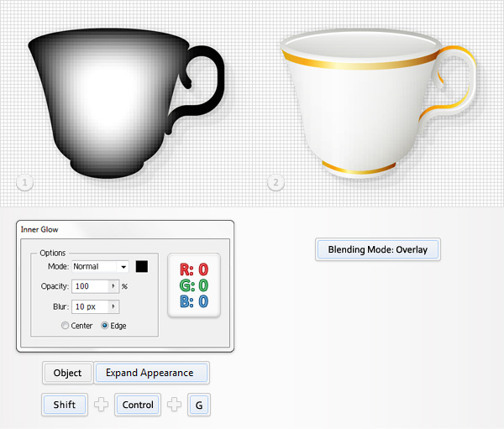
Task: Click the black glow color swatch
Action: pos(142,266)
